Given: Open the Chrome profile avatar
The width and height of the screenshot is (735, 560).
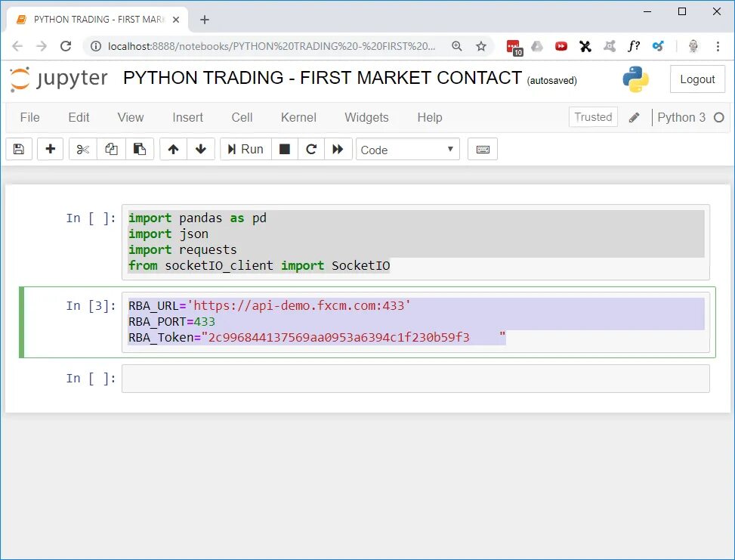Looking at the screenshot, I should pyautogui.click(x=693, y=46).
